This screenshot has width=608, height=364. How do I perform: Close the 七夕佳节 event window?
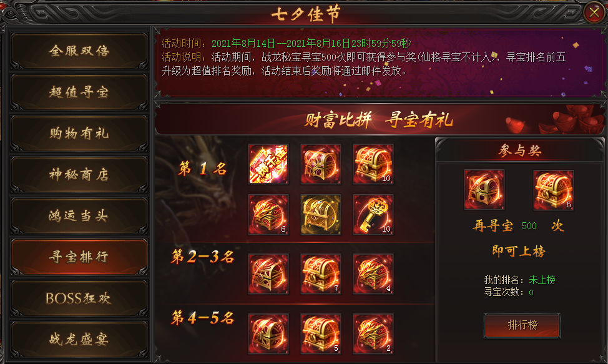click(594, 12)
